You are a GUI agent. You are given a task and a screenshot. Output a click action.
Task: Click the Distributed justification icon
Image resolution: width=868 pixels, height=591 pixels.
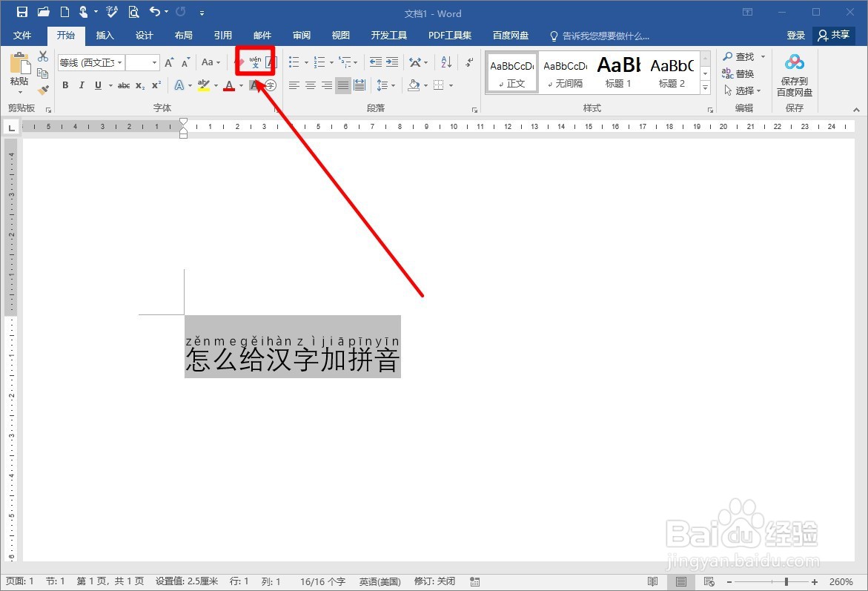click(x=360, y=85)
